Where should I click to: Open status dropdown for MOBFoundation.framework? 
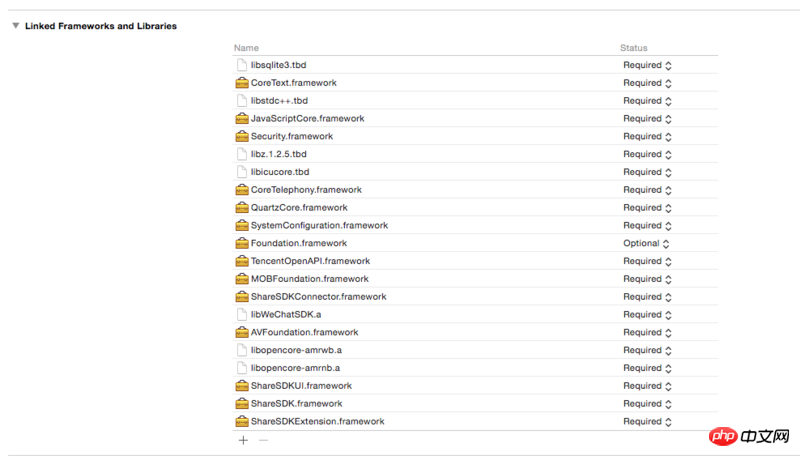(x=647, y=279)
